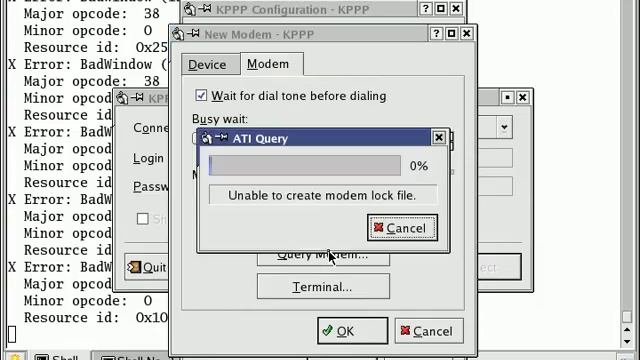Switch to the Device tab
The width and height of the screenshot is (640, 360).
coord(210,65)
